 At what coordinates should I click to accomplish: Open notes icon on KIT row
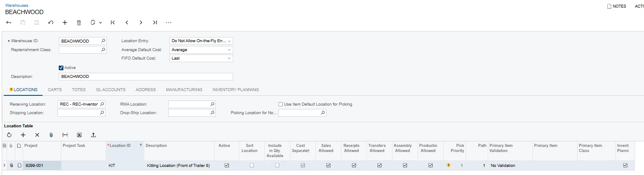tap(19, 165)
